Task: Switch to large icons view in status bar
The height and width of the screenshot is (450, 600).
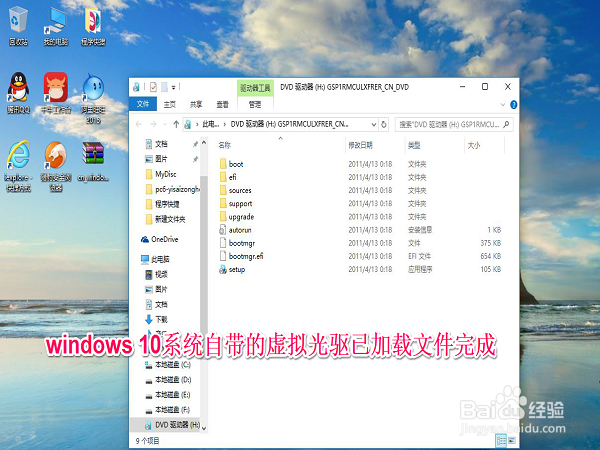Action: coord(512,440)
